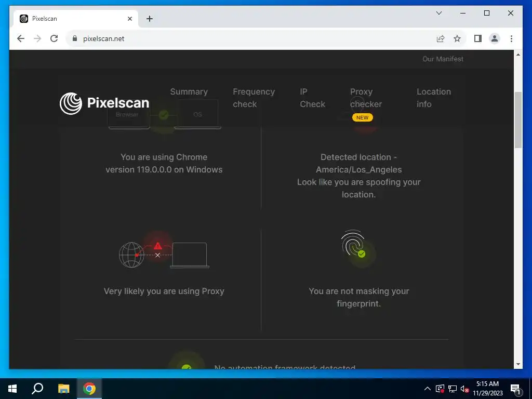Click scrollbar down arrow
This screenshot has height=399, width=532.
[518, 364]
